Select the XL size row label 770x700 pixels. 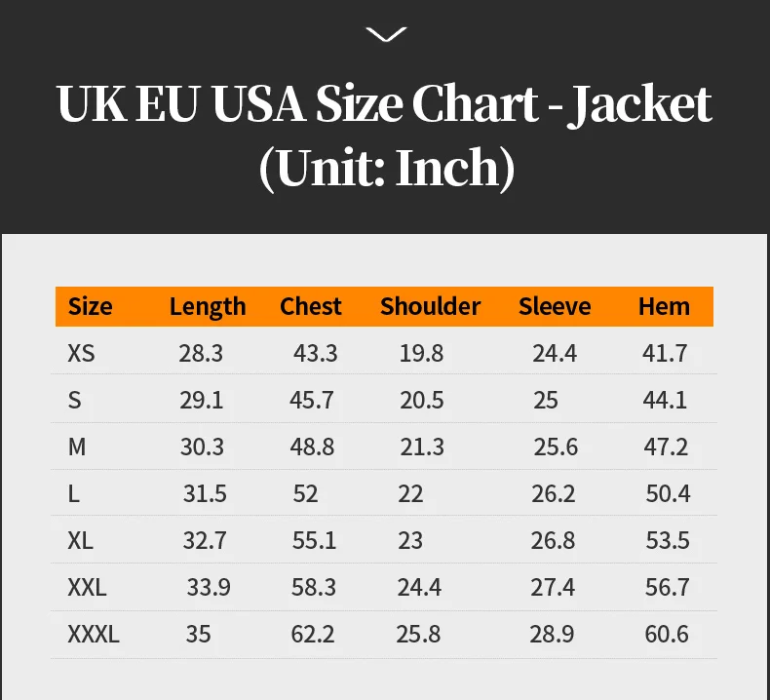coord(81,540)
